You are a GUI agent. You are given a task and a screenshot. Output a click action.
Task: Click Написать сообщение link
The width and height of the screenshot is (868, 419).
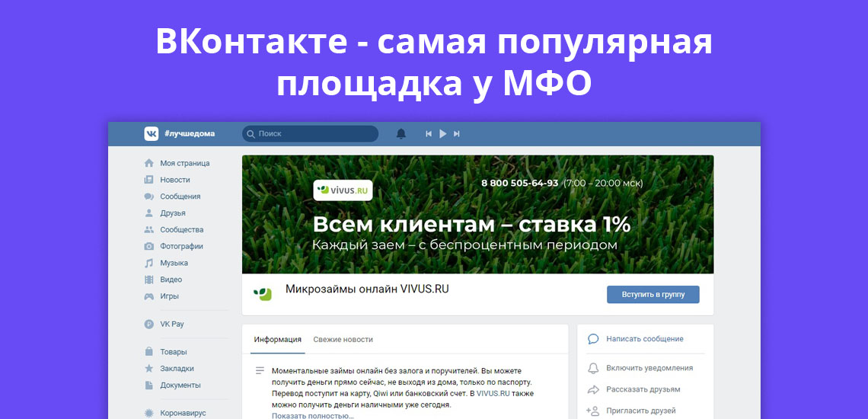[x=645, y=339]
